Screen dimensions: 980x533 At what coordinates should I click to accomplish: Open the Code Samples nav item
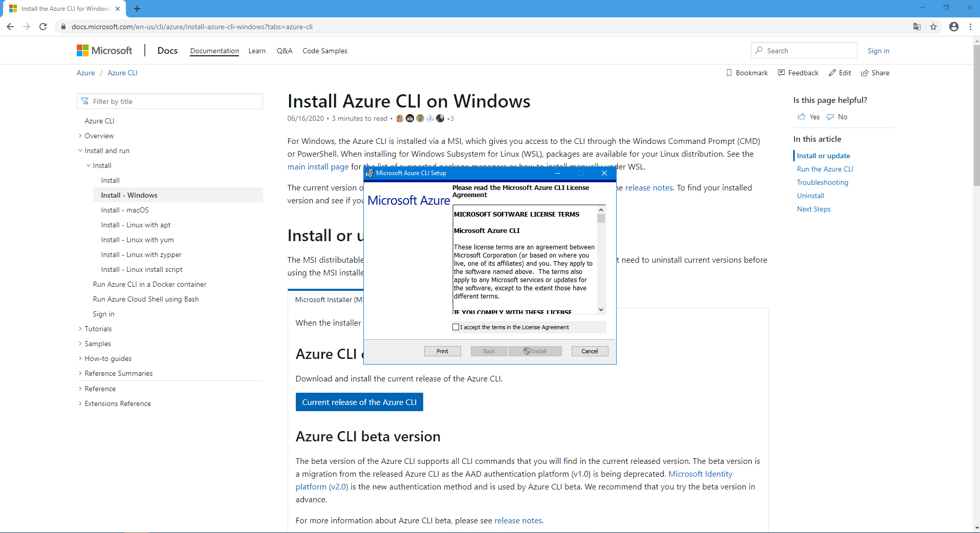pyautogui.click(x=324, y=51)
